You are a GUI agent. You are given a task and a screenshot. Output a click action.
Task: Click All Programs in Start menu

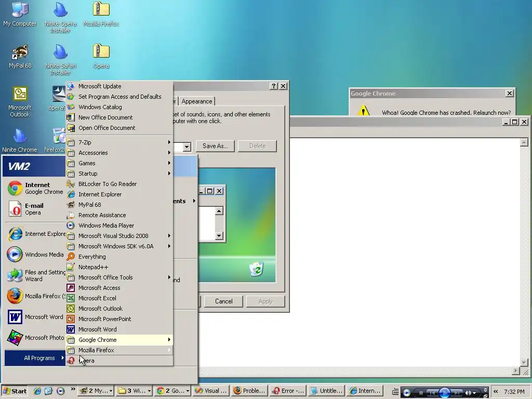pyautogui.click(x=35, y=358)
